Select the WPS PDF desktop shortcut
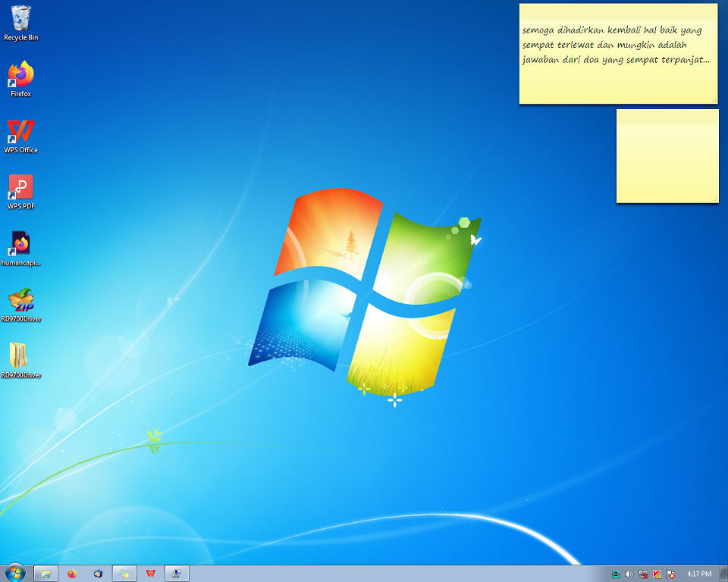728x582 pixels. point(21,192)
